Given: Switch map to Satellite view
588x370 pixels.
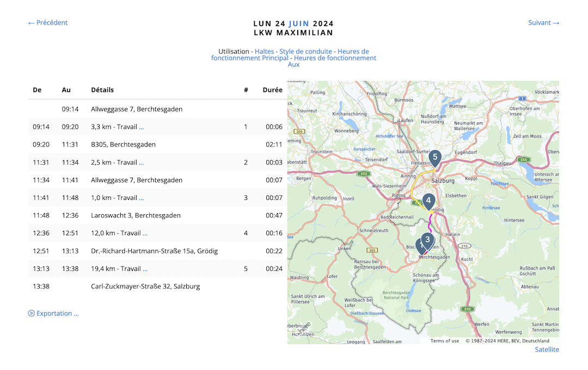Looking at the screenshot, I should coord(547,349).
